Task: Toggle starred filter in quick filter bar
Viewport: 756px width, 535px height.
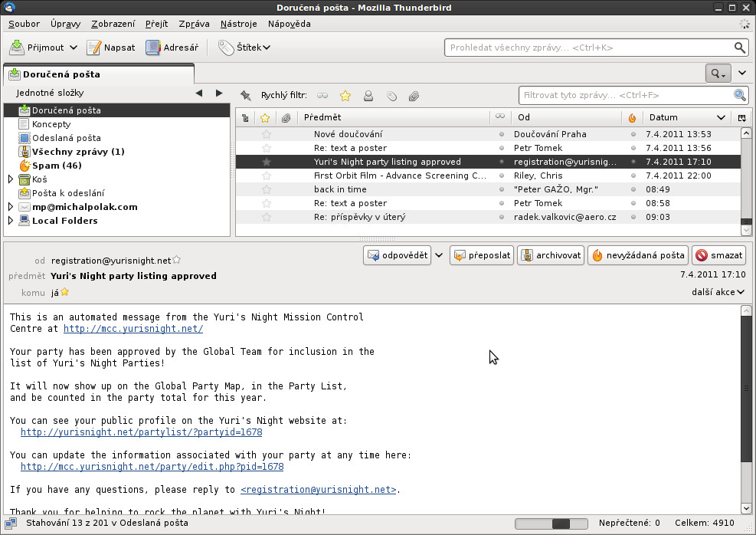Action: pos(345,96)
